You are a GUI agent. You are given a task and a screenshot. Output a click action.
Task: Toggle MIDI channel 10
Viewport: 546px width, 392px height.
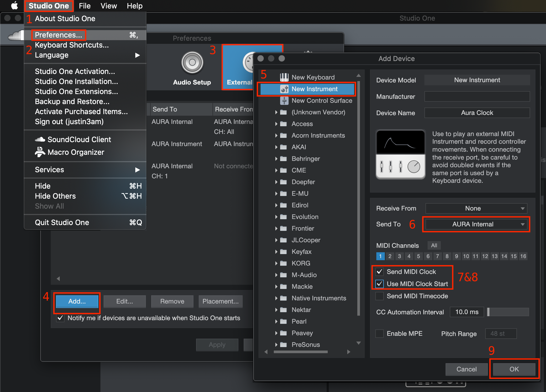pos(466,256)
